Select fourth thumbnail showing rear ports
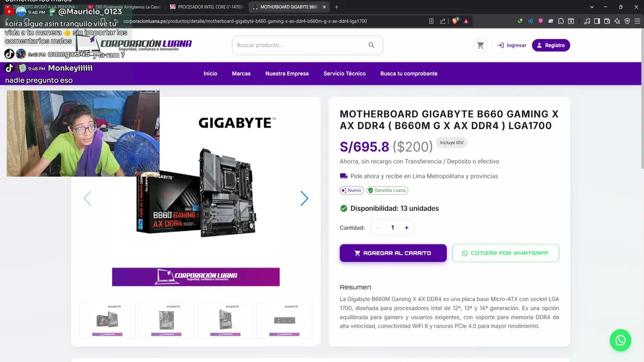 284,320
